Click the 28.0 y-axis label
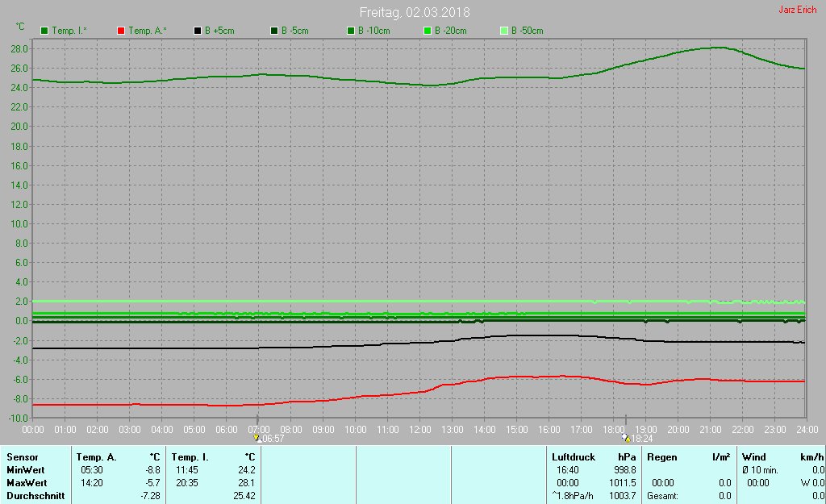The width and height of the screenshot is (826, 504). point(19,49)
